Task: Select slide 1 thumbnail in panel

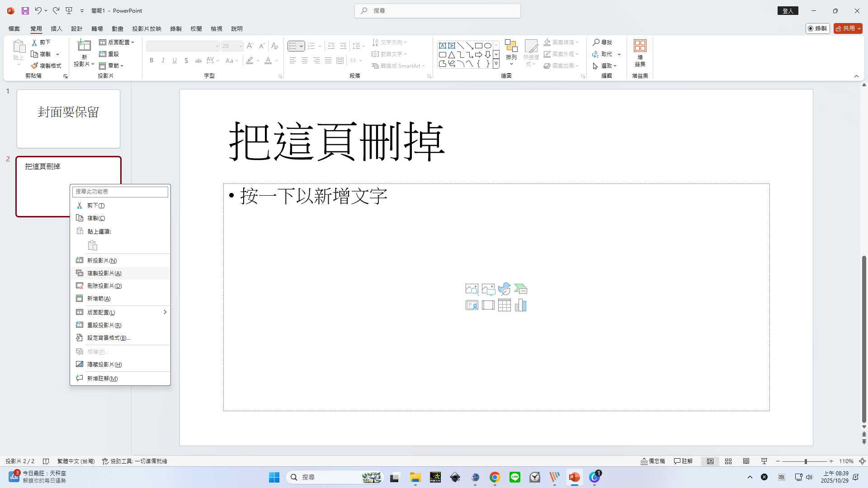Action: (68, 119)
